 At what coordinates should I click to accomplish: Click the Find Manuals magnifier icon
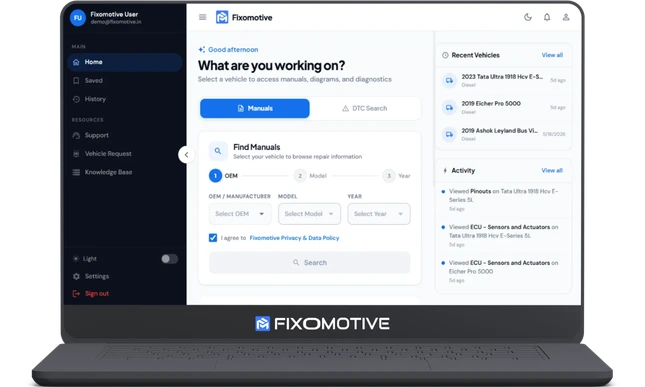point(218,151)
